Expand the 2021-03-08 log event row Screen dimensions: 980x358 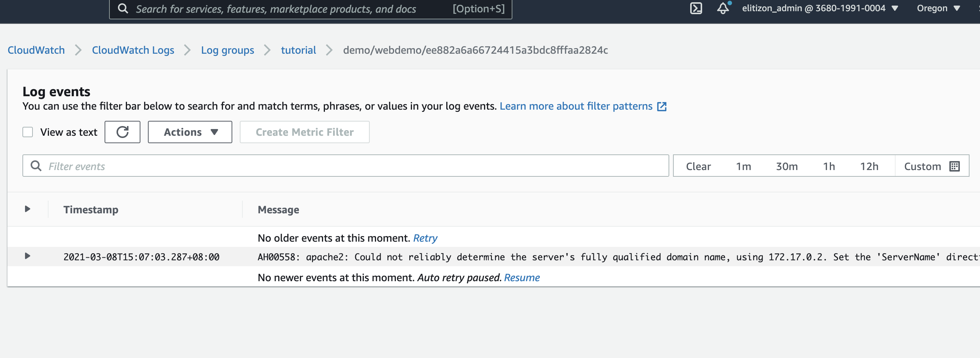click(27, 256)
